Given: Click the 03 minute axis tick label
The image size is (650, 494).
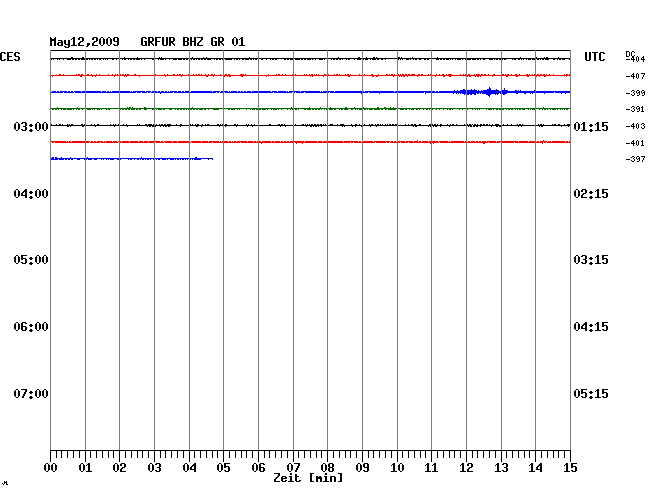Looking at the screenshot, I should click(x=155, y=468).
